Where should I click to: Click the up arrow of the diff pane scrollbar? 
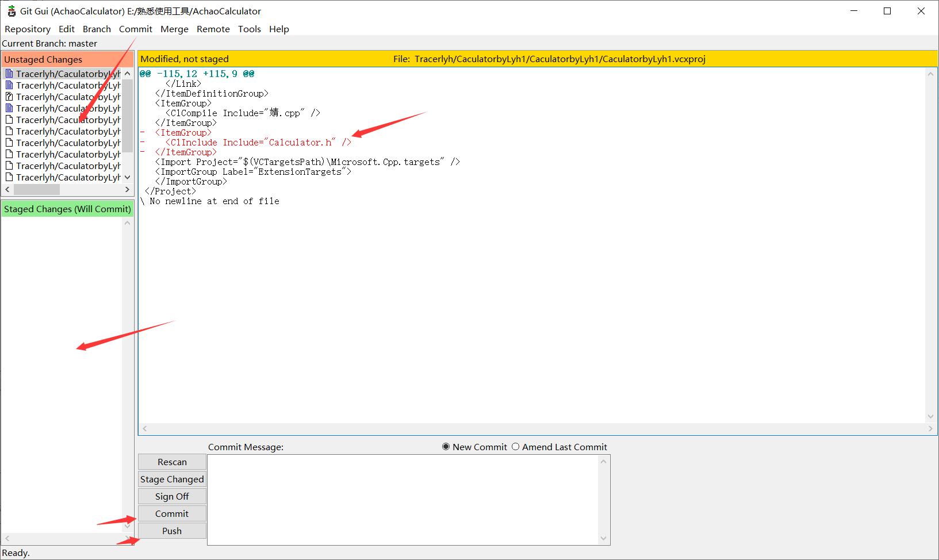click(x=930, y=74)
